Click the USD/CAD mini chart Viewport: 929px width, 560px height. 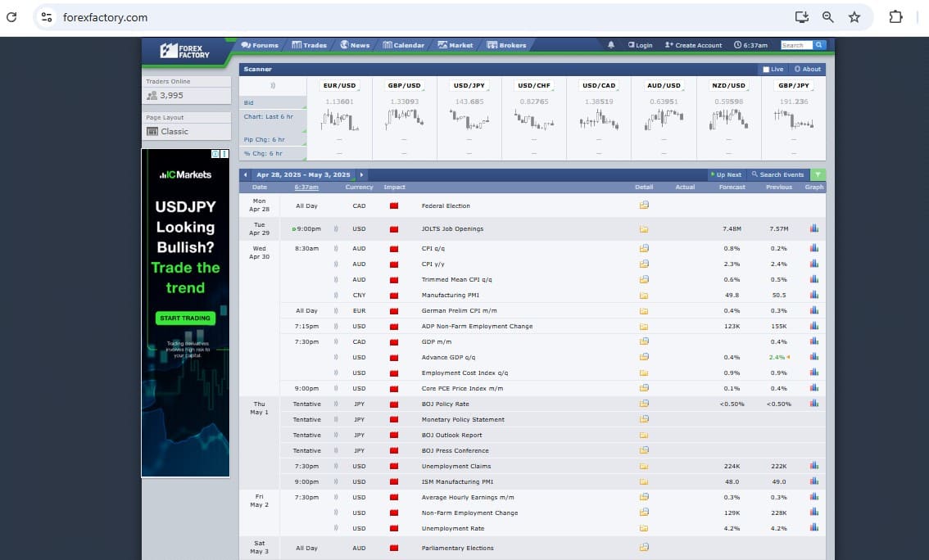tap(599, 120)
